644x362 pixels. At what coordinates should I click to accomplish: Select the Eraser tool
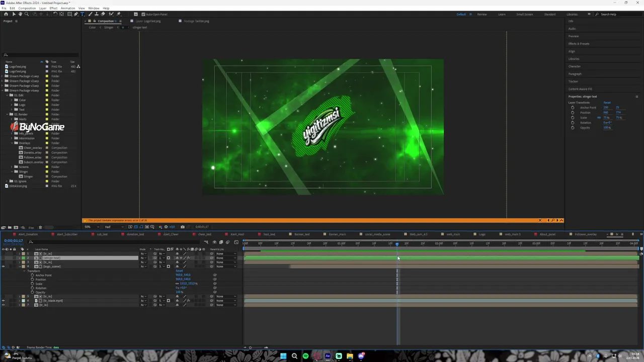pyautogui.click(x=103, y=14)
